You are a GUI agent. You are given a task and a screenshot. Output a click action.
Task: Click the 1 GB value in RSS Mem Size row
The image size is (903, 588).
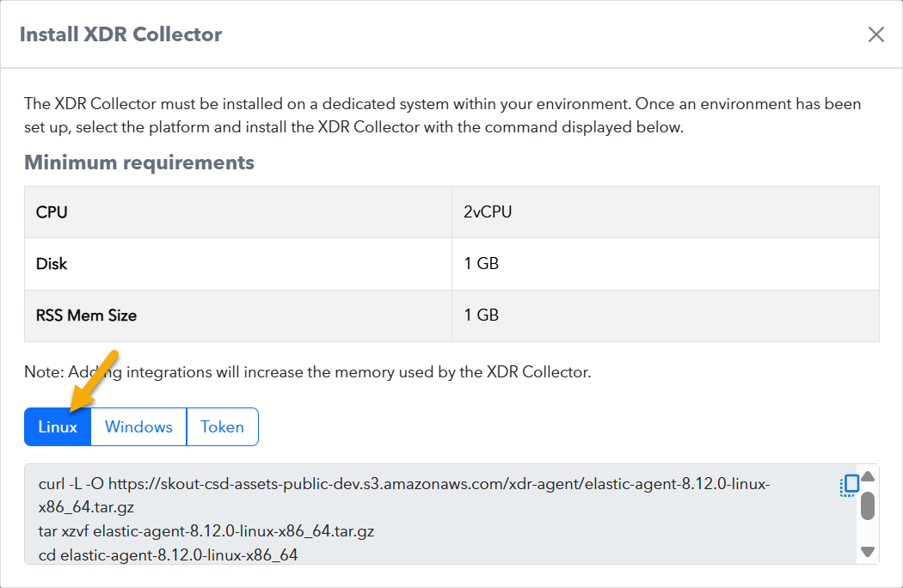(x=482, y=315)
